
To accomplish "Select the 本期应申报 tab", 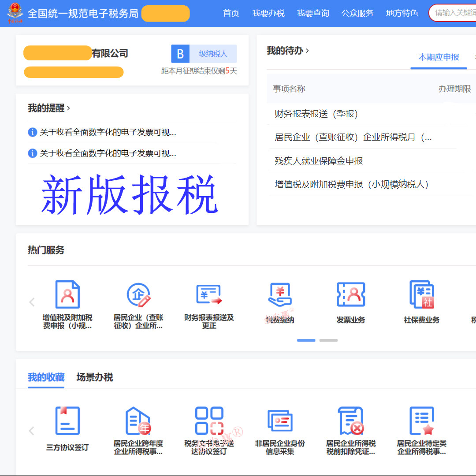I will (439, 57).
